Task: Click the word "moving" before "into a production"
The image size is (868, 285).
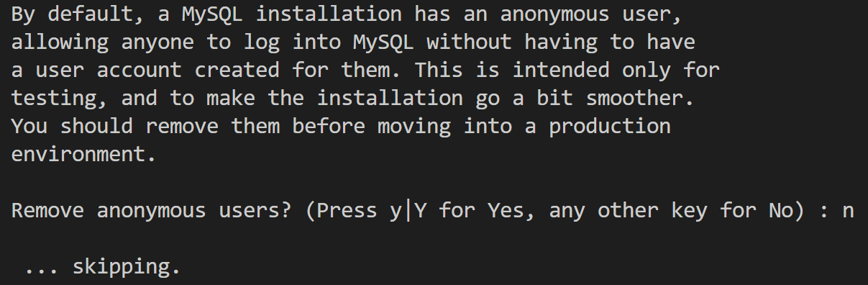Action: (414, 127)
